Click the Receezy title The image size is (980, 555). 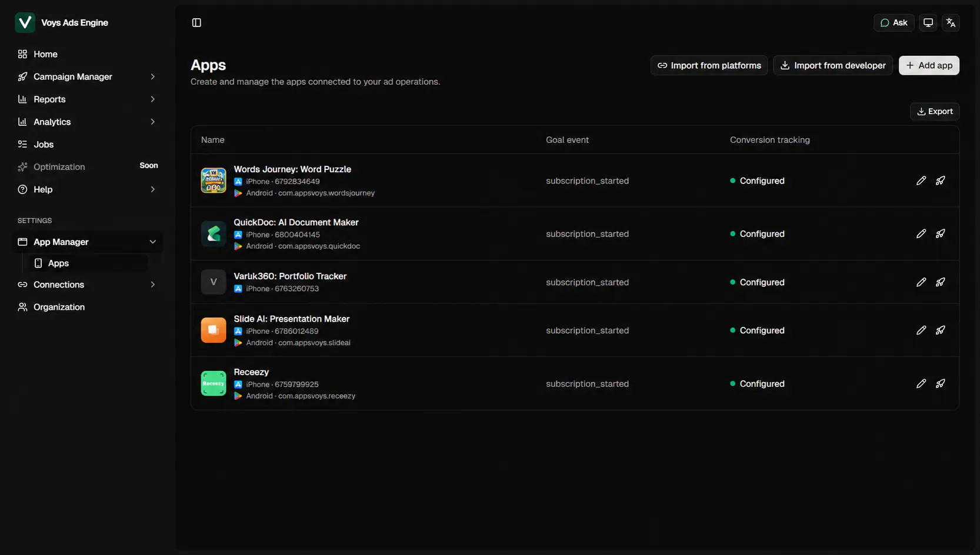pyautogui.click(x=251, y=372)
